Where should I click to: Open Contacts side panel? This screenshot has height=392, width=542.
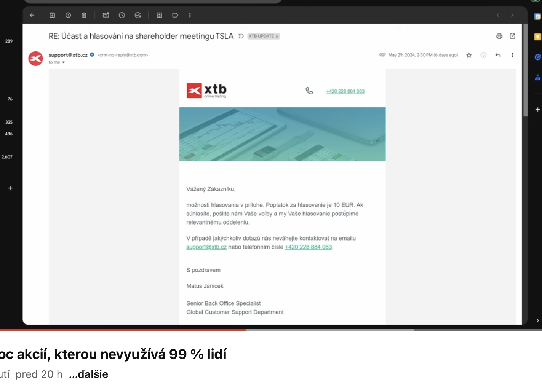point(537,77)
